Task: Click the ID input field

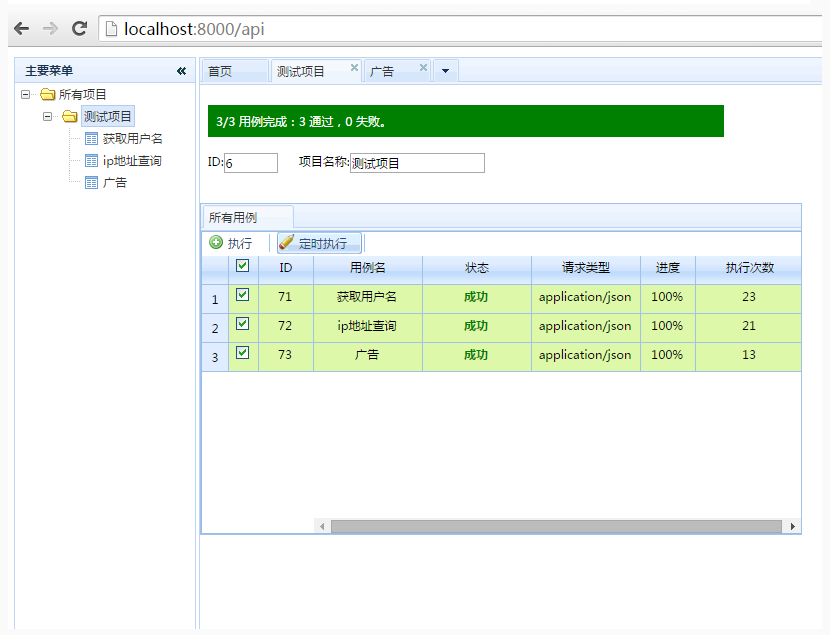Action: coord(251,163)
